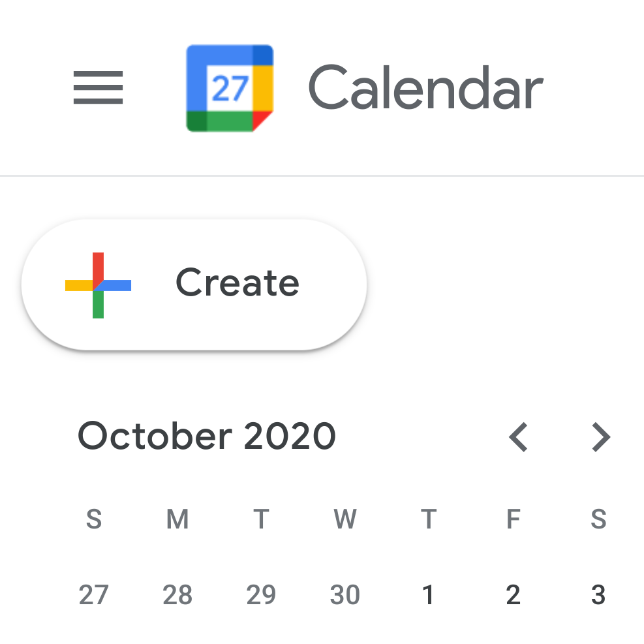Screen dimensions: 644x644
Task: Click the Create button to add an event
Action: [194, 283]
